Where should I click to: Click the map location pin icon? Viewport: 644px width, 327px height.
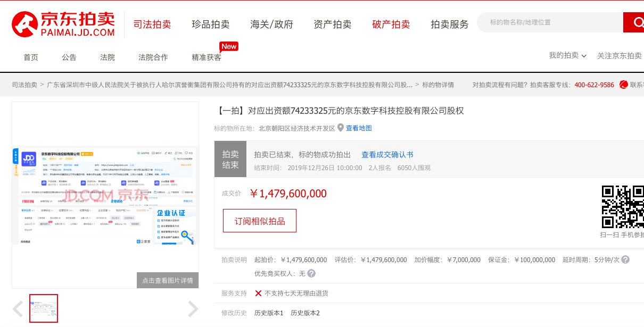[x=341, y=128]
